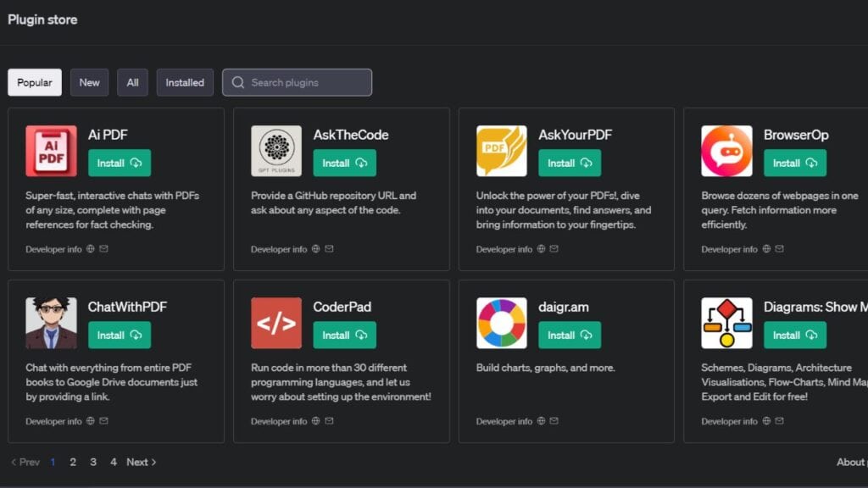Click the 'daigr.am' plugin name
The height and width of the screenshot is (488, 868).
(x=564, y=307)
